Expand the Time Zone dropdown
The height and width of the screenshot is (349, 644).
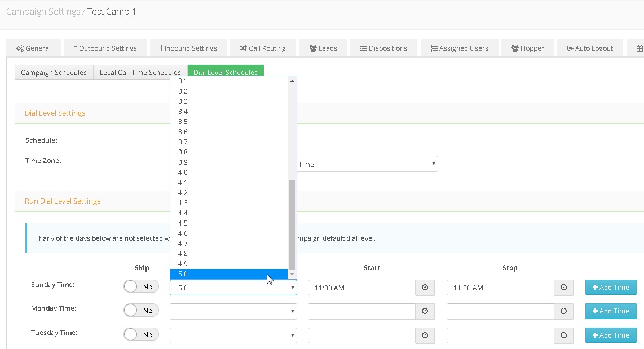(x=367, y=164)
